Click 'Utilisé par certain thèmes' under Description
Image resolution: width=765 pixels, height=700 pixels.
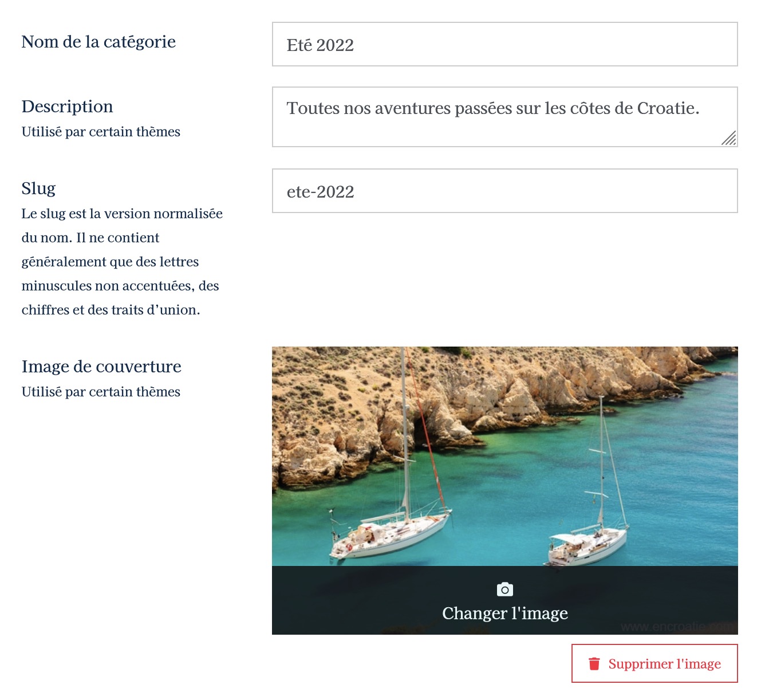pos(101,132)
